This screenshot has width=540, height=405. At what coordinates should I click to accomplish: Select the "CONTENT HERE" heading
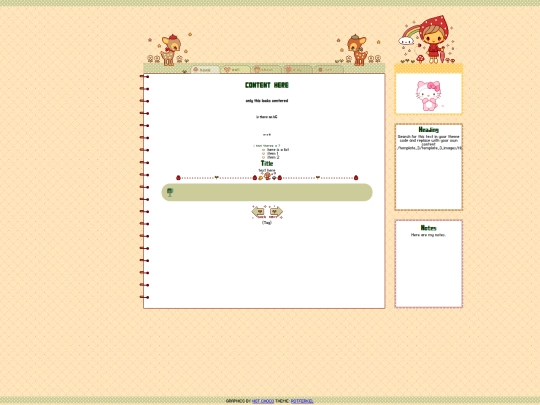click(267, 85)
